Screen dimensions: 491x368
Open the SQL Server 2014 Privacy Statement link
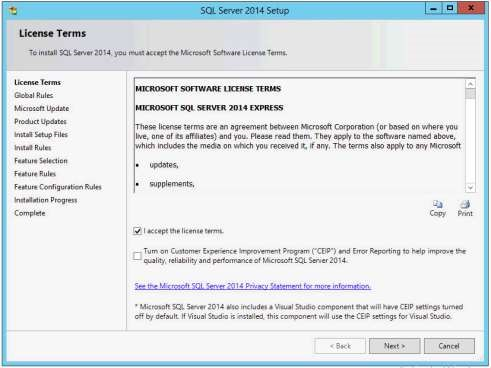coord(253,286)
